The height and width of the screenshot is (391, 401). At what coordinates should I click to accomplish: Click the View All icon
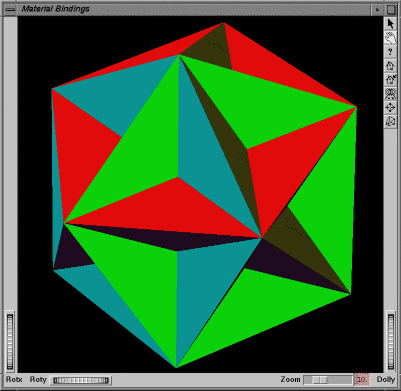point(390,94)
